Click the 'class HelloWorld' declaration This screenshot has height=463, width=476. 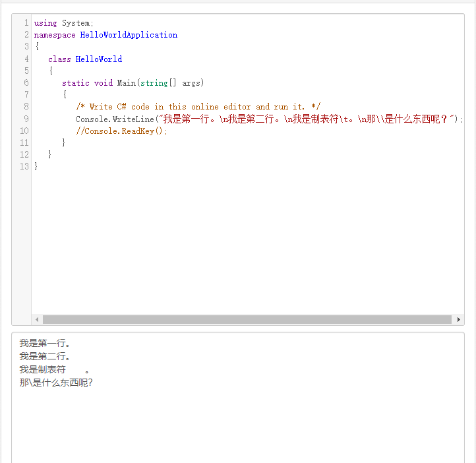[x=85, y=59]
